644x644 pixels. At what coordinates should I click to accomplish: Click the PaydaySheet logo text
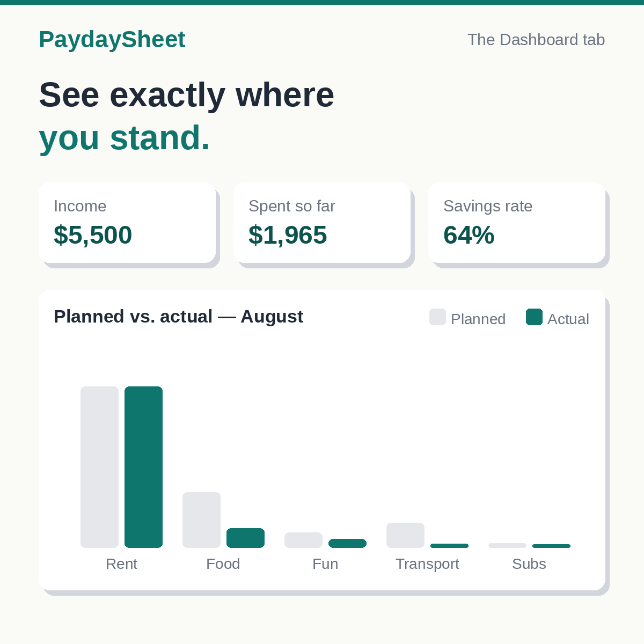coord(112,40)
